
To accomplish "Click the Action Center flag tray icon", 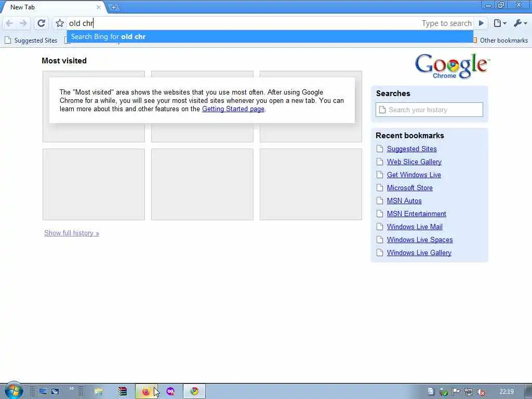I will coord(456,392).
